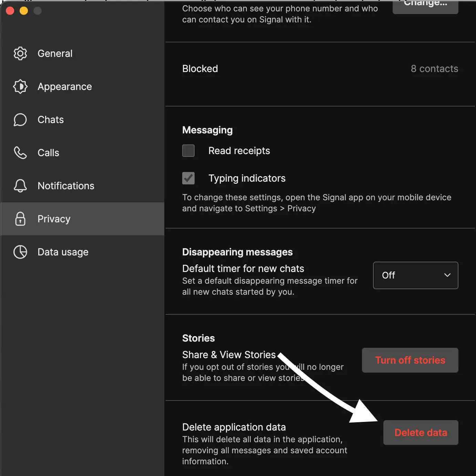Viewport: 476px width, 476px height.
Task: Open General settings via the gear icon
Action: [20, 53]
